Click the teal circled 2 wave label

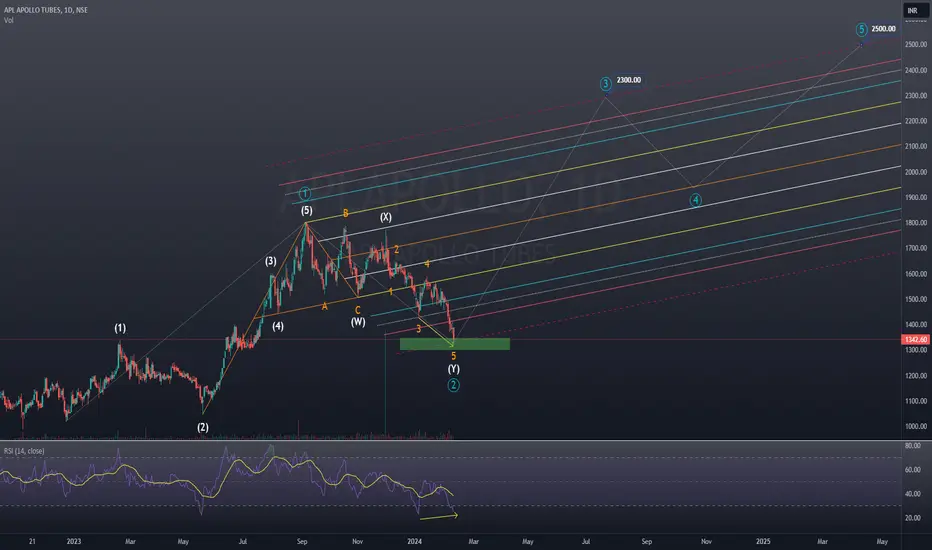[x=454, y=385]
